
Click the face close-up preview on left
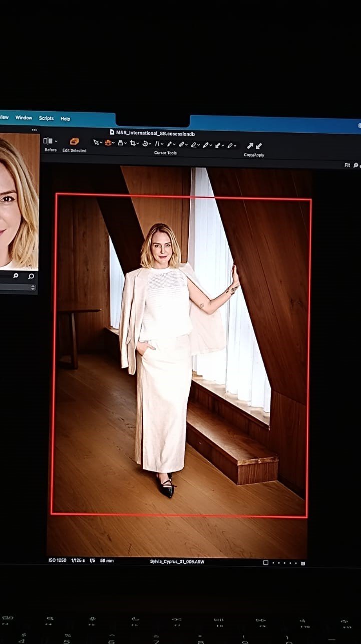click(x=19, y=200)
